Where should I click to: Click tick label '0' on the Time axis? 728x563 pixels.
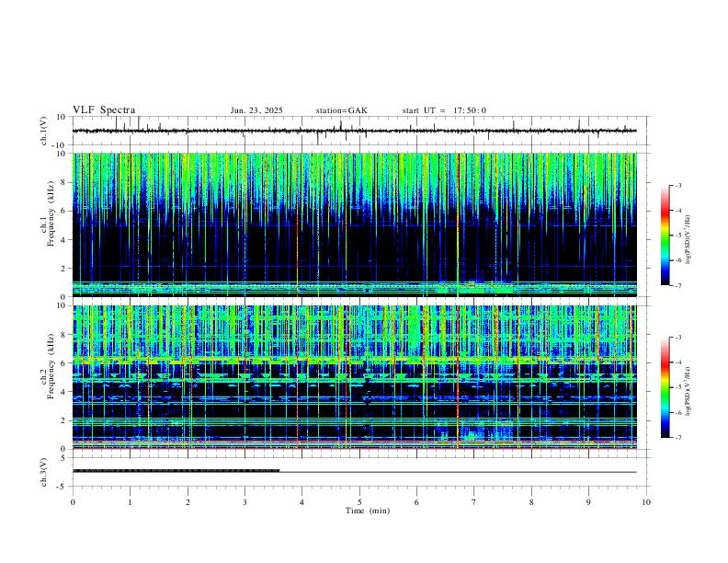[x=73, y=502]
